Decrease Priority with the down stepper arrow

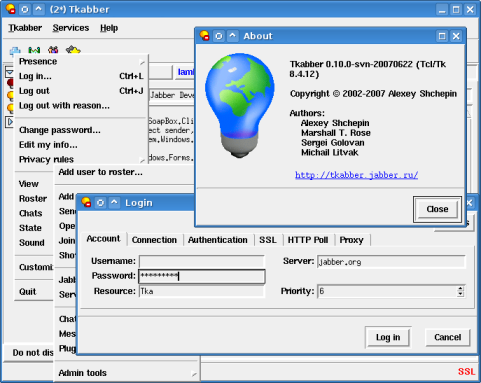460,294
